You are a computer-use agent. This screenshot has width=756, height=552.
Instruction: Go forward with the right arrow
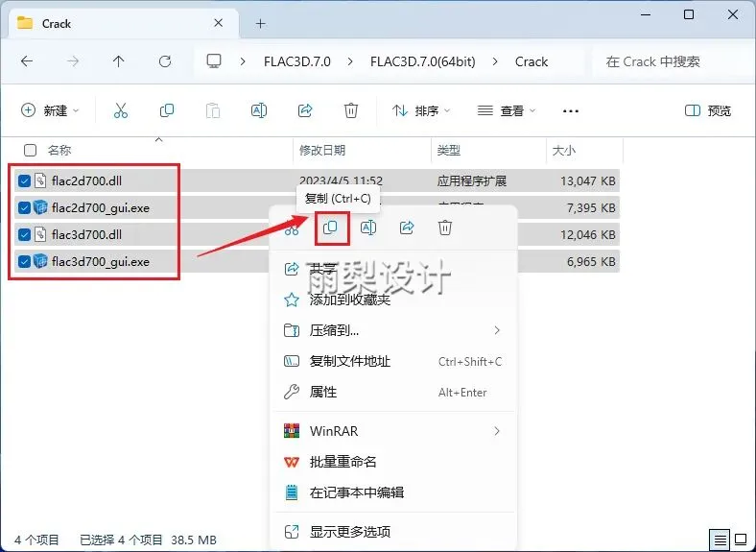(x=73, y=61)
